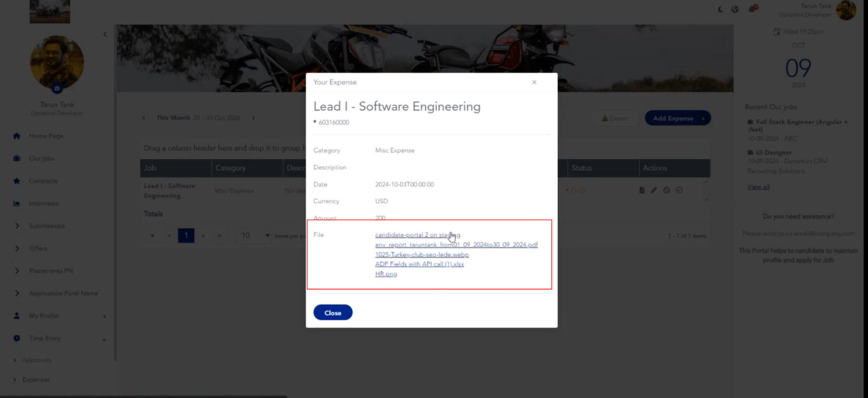This screenshot has width=868, height=398.
Task: Open the Approvals submenu item
Action: (37, 360)
